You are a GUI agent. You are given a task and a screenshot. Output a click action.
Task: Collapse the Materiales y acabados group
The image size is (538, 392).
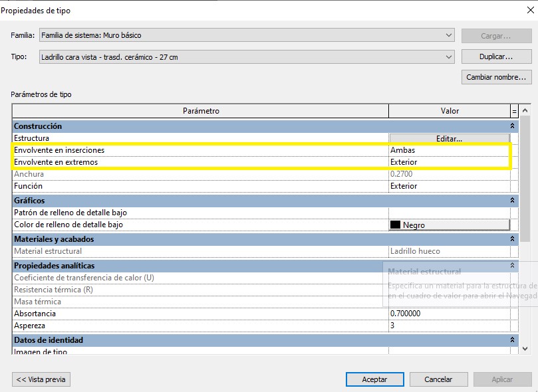pos(512,239)
